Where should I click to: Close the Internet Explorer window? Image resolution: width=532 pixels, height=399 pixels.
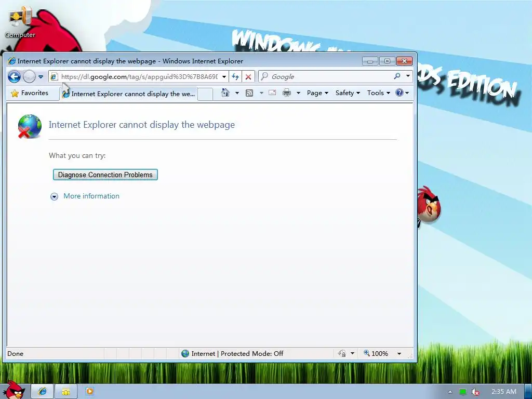404,61
